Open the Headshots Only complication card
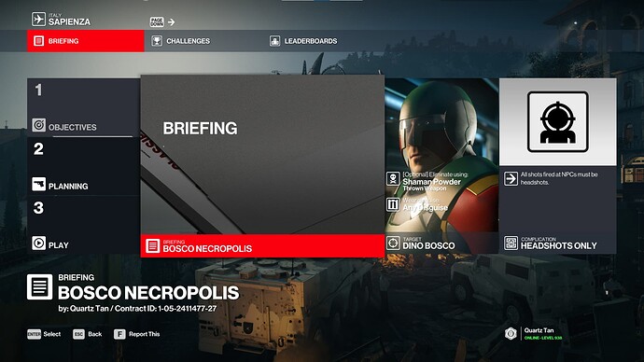 558,166
